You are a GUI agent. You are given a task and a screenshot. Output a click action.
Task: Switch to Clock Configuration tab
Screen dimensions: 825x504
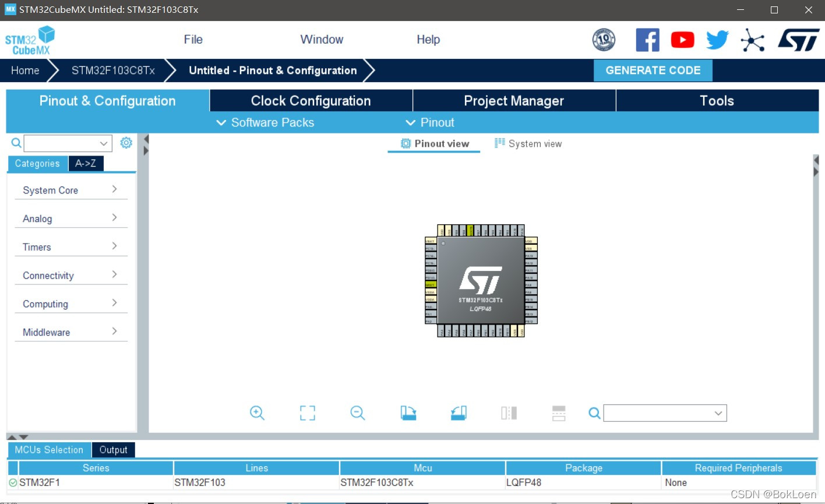coord(311,101)
